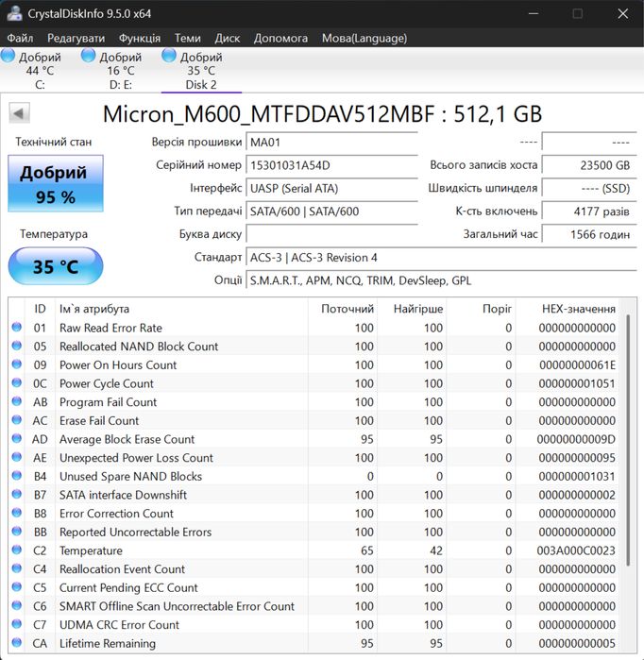
Task: Open the Мова(Language) menu
Action: [364, 39]
